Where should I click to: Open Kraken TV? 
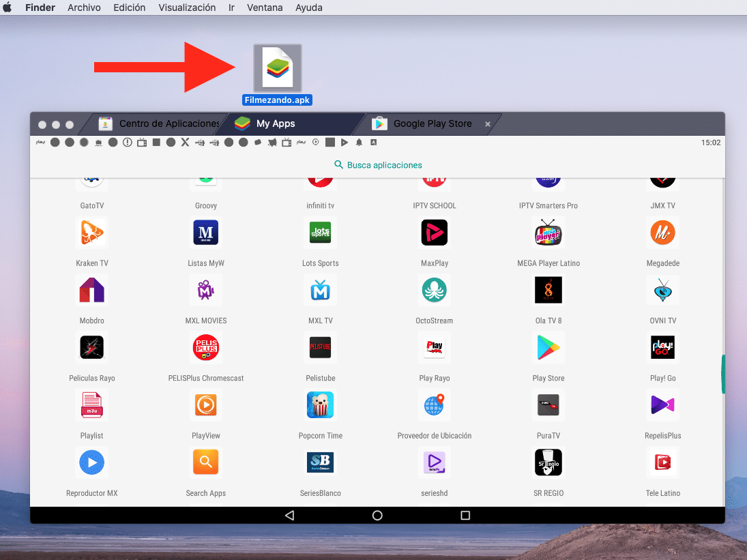(91, 233)
